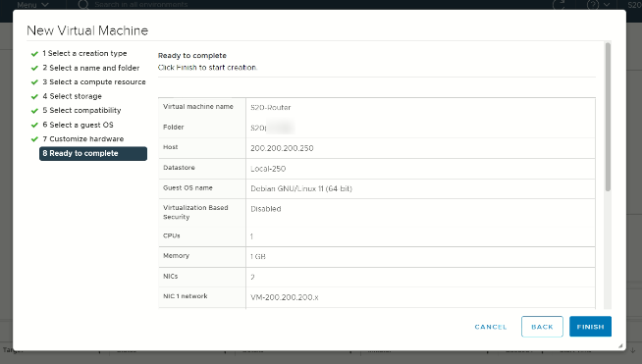Viewport: 642px width, 364px height.
Task: Open step 2 Select a name and folder
Action: pos(91,68)
